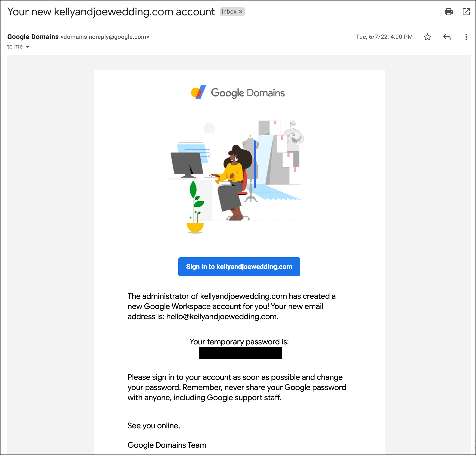Viewport: 476px width, 455px height.
Task: Click the Google Domains logo icon
Action: 198,92
